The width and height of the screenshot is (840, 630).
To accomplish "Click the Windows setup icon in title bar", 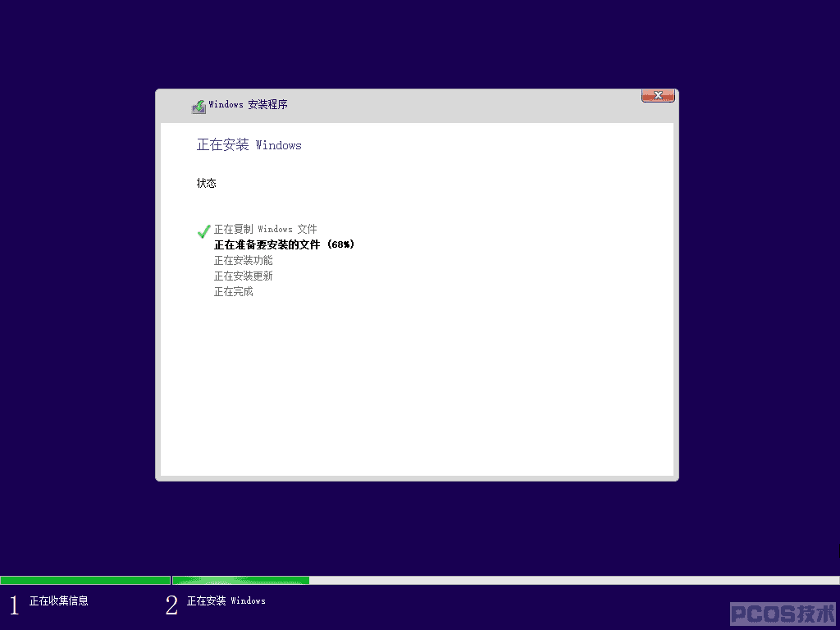I will pos(199,106).
